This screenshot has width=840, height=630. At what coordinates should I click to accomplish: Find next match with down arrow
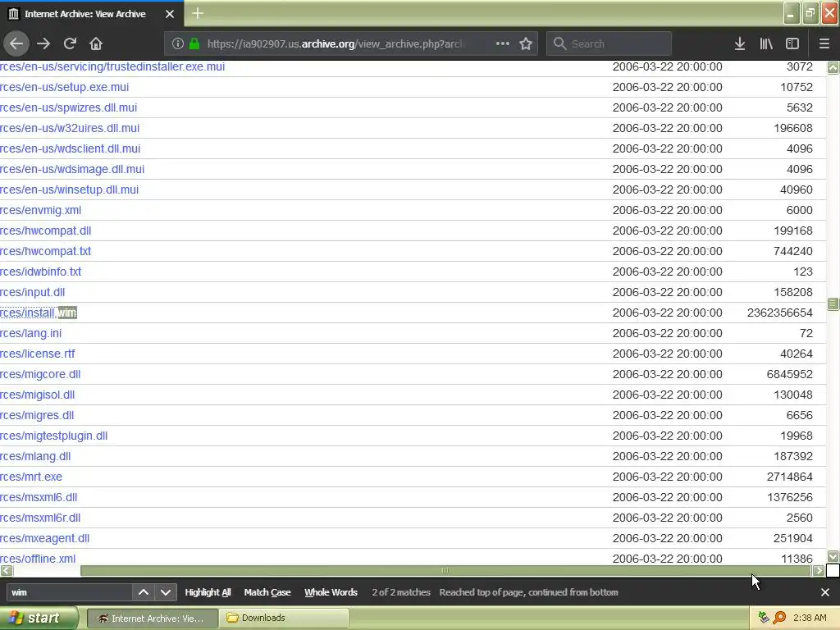coord(166,592)
